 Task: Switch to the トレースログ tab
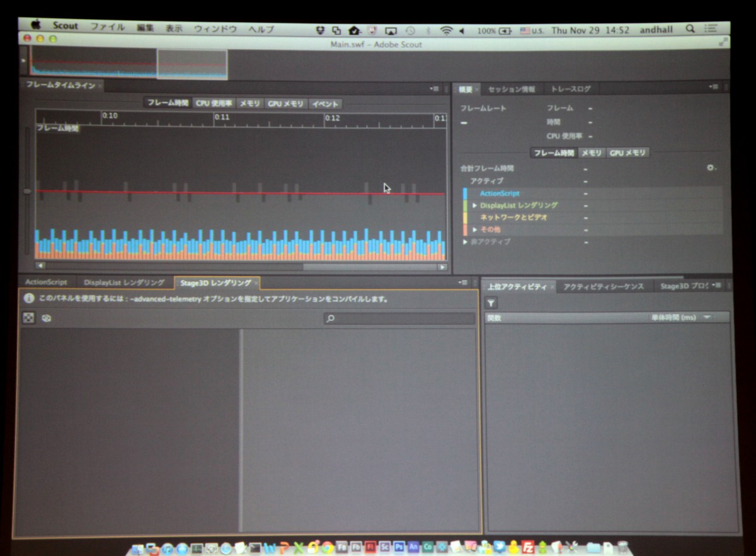pos(571,89)
